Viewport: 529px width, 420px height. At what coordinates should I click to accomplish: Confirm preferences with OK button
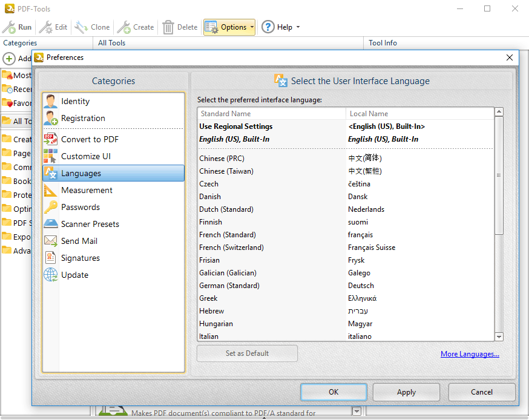[333, 392]
